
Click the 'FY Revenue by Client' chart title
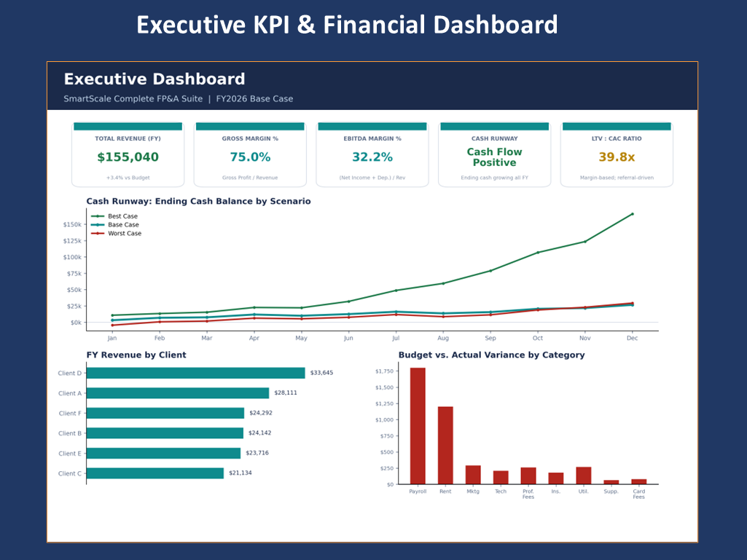[136, 355]
